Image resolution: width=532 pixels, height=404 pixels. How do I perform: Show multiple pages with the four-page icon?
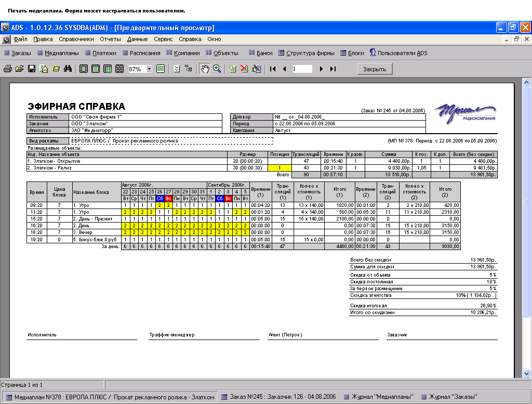click(x=119, y=69)
